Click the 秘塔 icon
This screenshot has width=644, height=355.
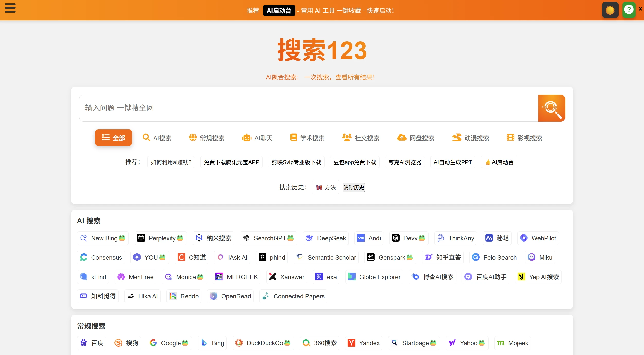(489, 238)
